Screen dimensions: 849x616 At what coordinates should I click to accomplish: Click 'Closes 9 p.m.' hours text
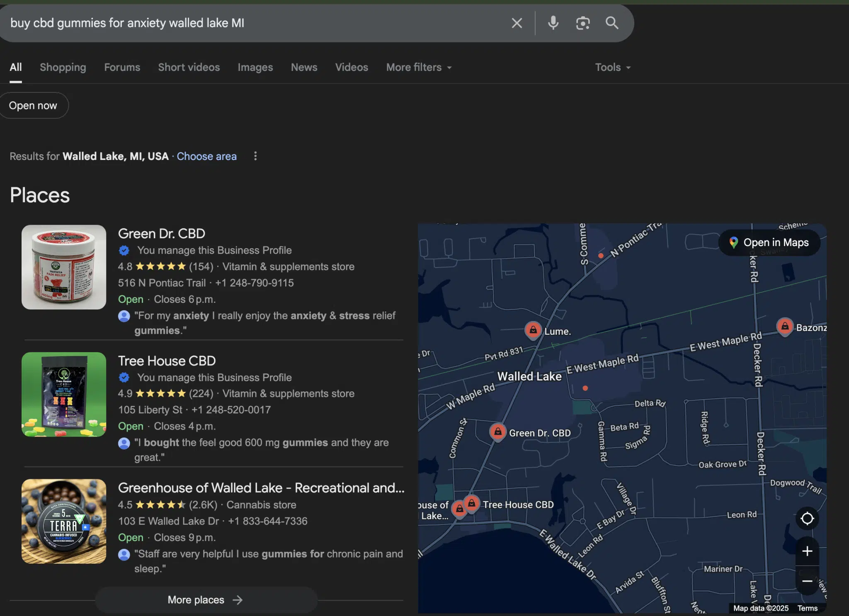pyautogui.click(x=185, y=538)
